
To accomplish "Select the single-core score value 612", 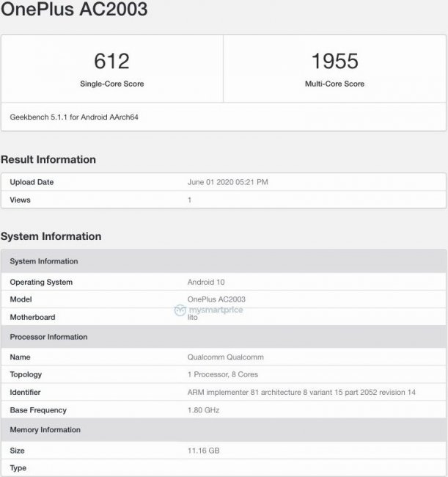I will 111,60.
